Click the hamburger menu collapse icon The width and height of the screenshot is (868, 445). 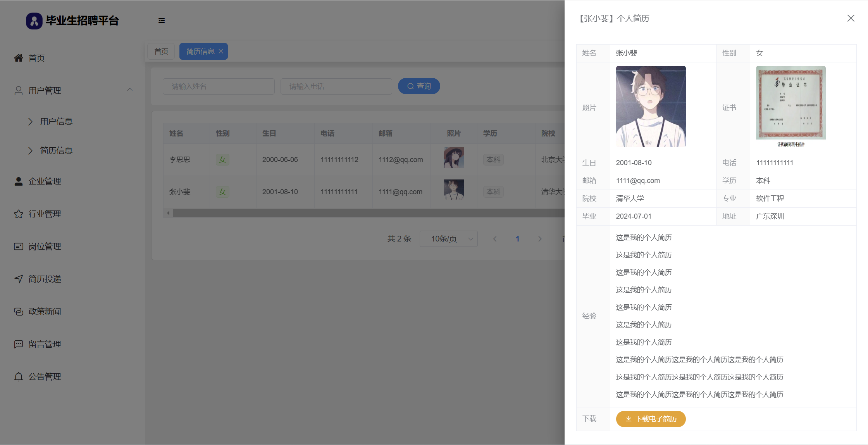(162, 21)
